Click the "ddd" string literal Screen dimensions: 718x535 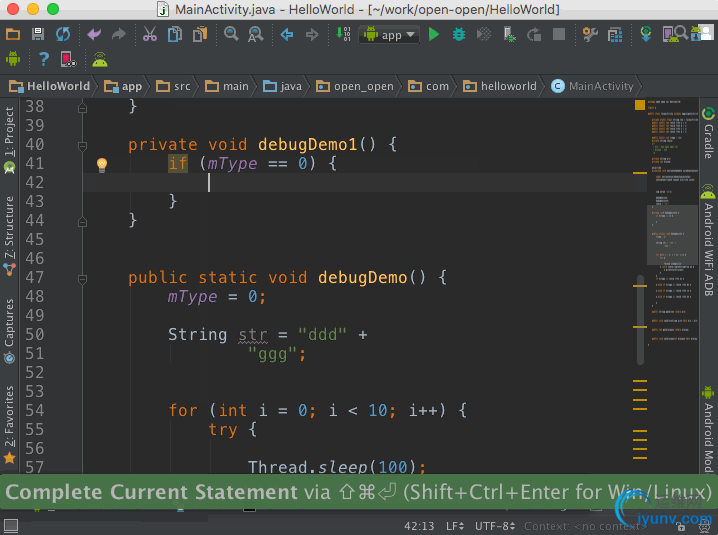[322, 335]
